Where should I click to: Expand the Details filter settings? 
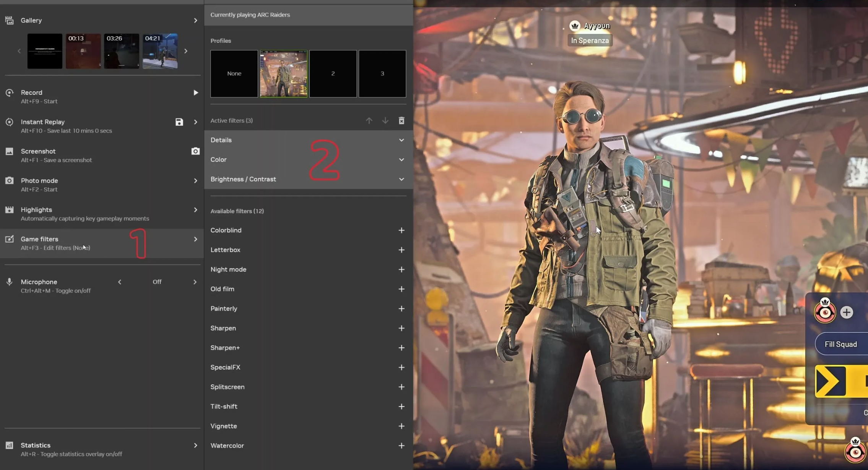click(401, 140)
